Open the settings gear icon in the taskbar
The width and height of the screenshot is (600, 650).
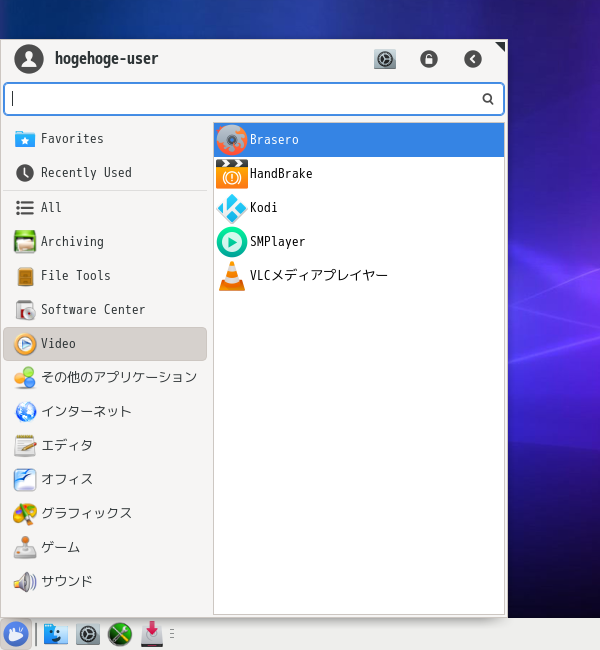point(88,634)
